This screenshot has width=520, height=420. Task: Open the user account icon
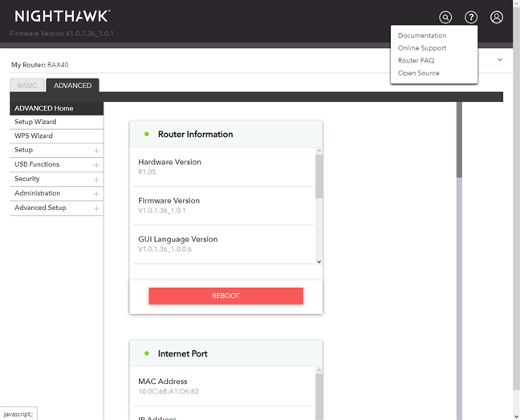pyautogui.click(x=497, y=17)
